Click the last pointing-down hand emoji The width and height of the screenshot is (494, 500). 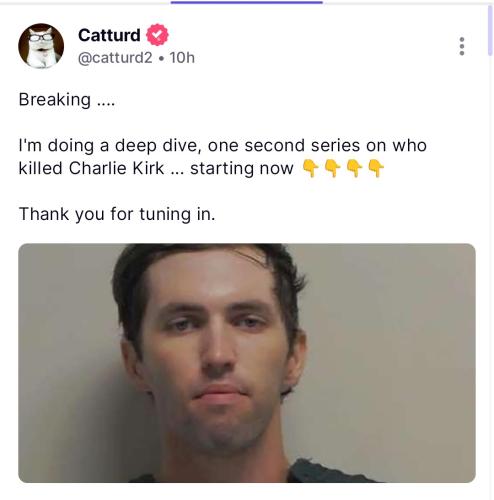(x=376, y=168)
